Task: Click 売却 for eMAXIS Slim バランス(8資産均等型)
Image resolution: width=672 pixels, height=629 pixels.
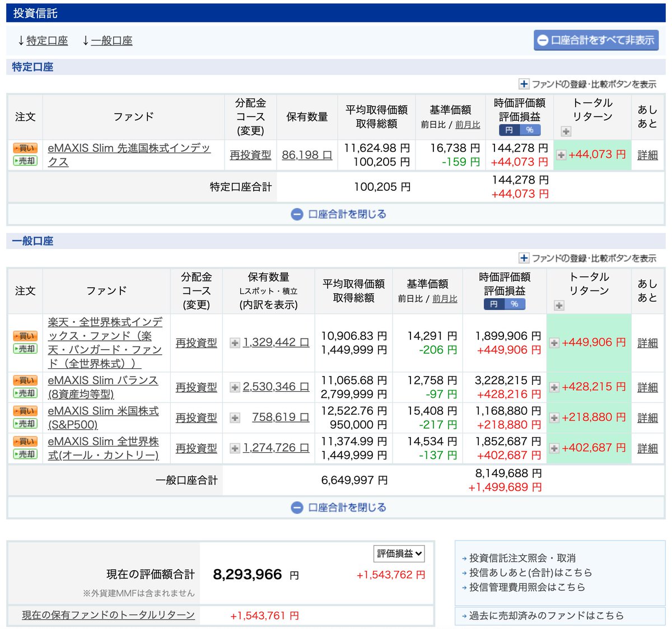Action: coord(25,393)
